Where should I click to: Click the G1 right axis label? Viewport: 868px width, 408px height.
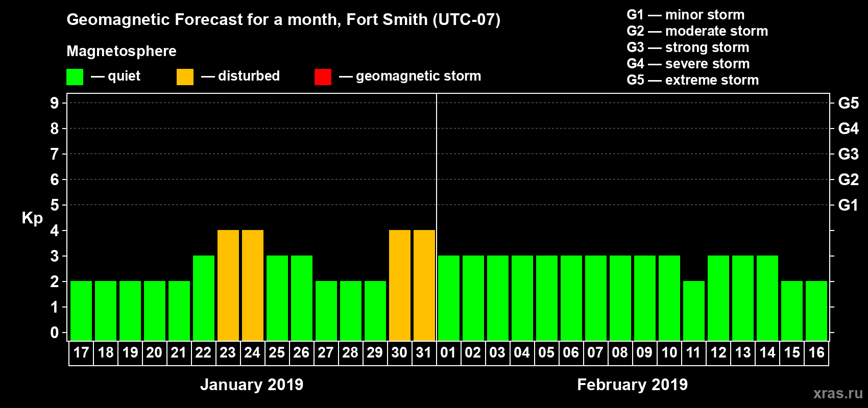pos(848,205)
